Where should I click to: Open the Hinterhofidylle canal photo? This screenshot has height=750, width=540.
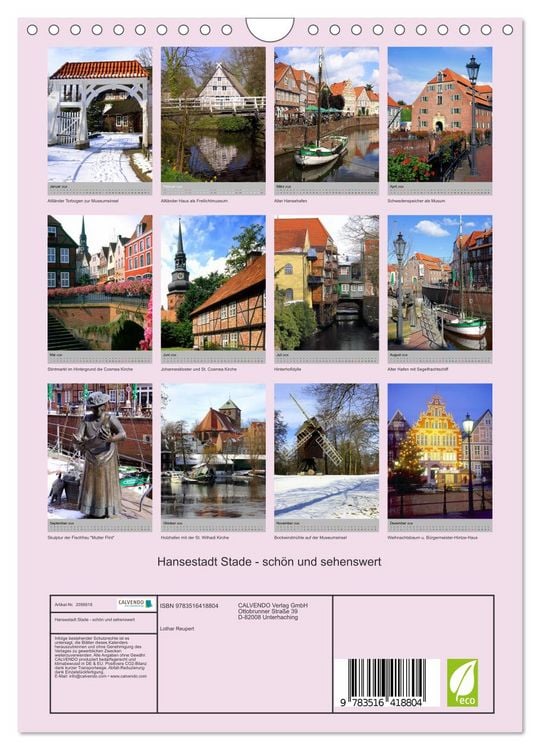click(326, 283)
